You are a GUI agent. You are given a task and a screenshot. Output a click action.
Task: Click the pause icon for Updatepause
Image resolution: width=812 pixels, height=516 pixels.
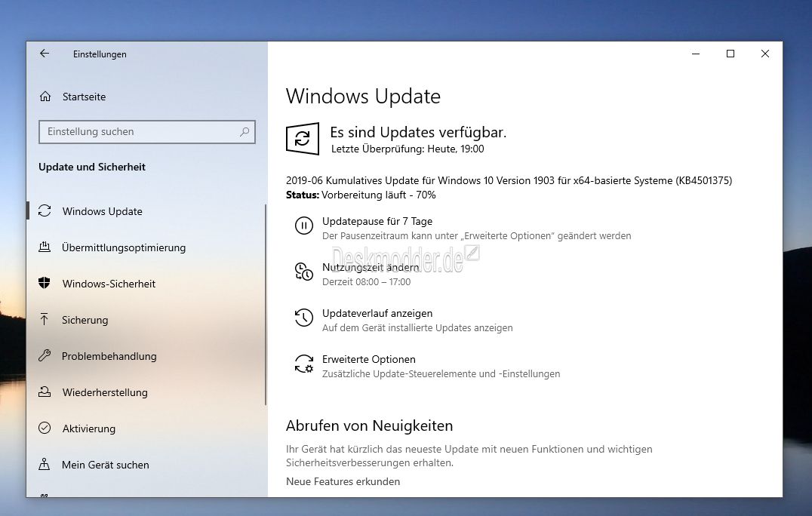tap(304, 226)
